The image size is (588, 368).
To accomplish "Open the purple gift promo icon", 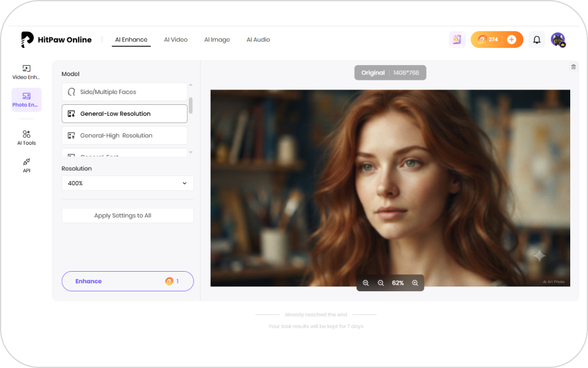I will click(x=457, y=39).
